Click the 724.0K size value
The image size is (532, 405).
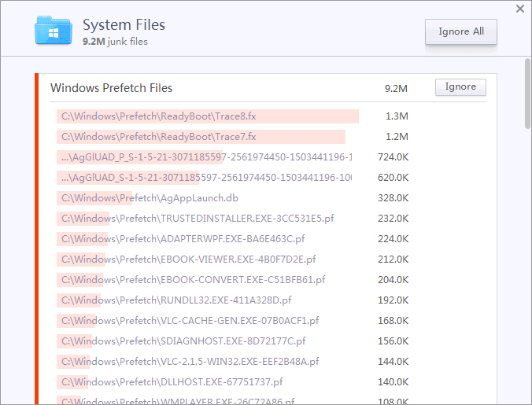point(393,157)
